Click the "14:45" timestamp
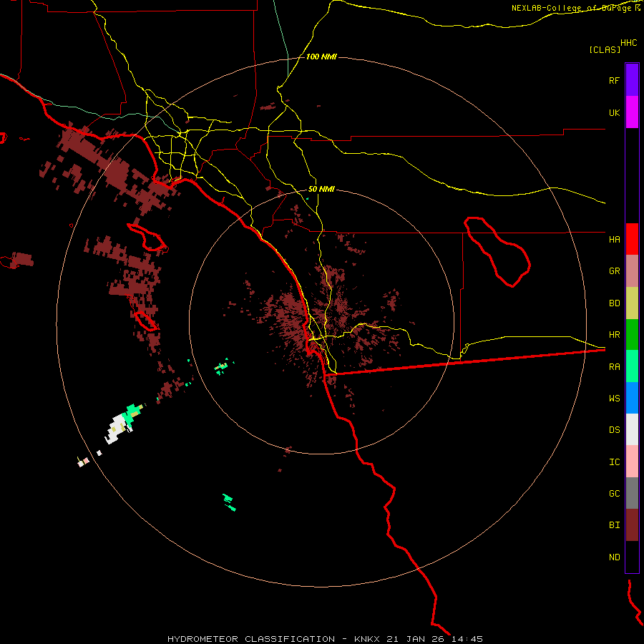This screenshot has height=644, width=644. [x=467, y=639]
